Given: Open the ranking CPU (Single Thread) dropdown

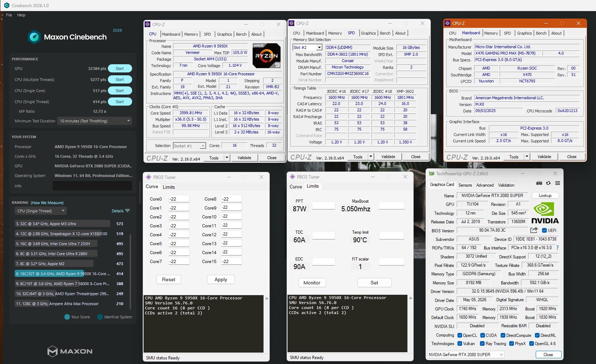Looking at the screenshot, I should coord(41,211).
